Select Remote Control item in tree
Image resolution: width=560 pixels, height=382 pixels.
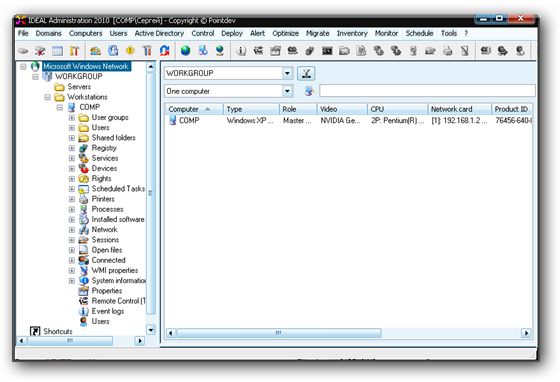point(118,301)
